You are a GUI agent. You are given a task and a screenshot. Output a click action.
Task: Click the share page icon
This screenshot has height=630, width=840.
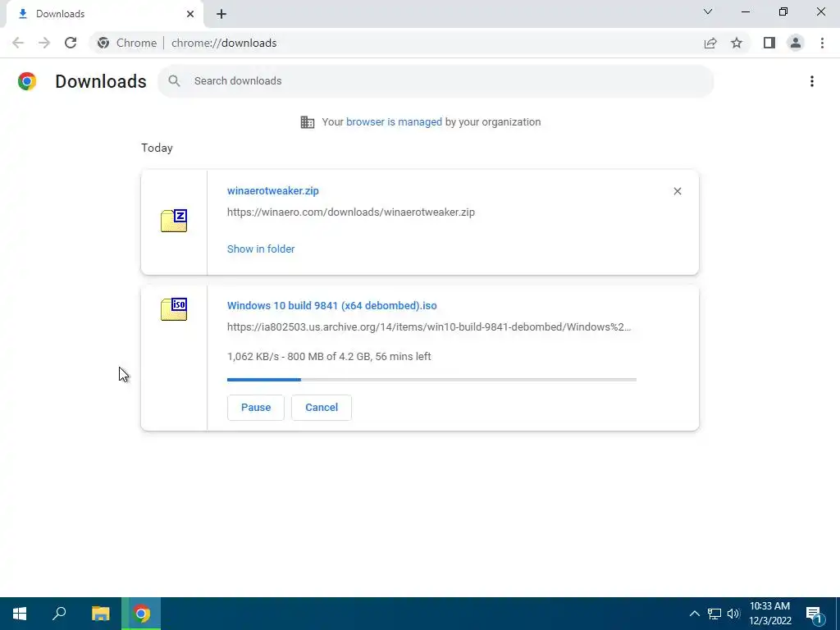click(x=710, y=43)
